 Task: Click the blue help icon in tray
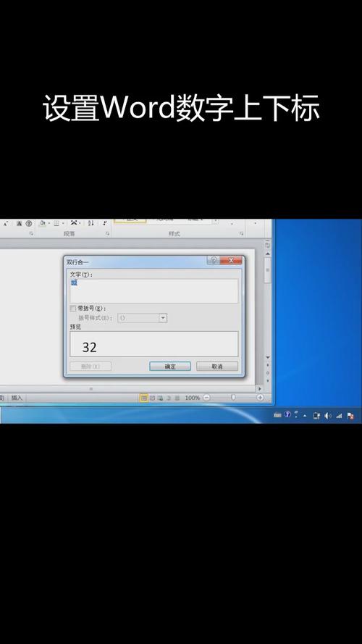pyautogui.click(x=287, y=414)
